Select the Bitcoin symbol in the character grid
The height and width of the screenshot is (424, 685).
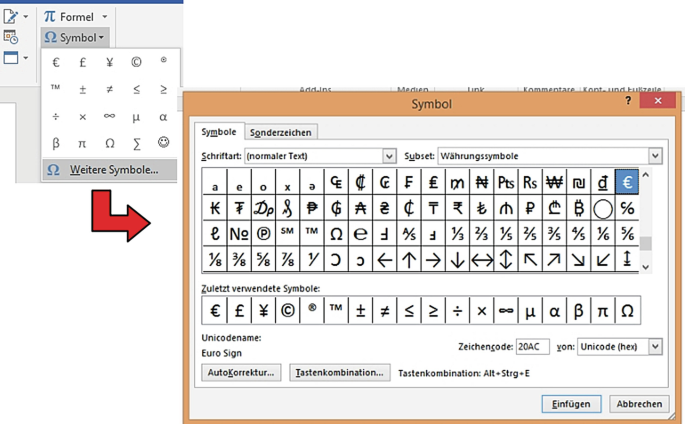(578, 208)
